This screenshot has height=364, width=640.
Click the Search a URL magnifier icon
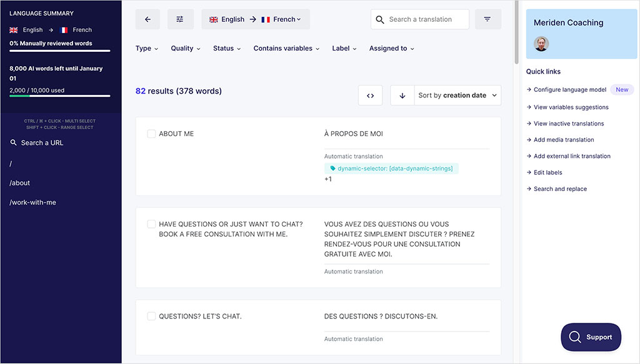coord(13,142)
